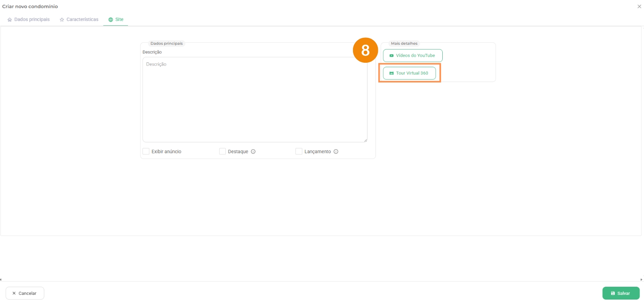
Task: Tick the Destaque checkbox
Action: click(223, 152)
